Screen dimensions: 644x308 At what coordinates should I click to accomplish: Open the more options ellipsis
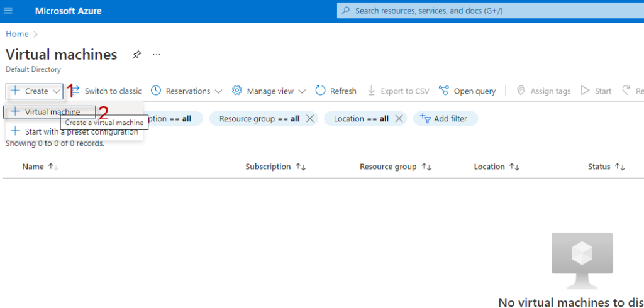coord(157,55)
